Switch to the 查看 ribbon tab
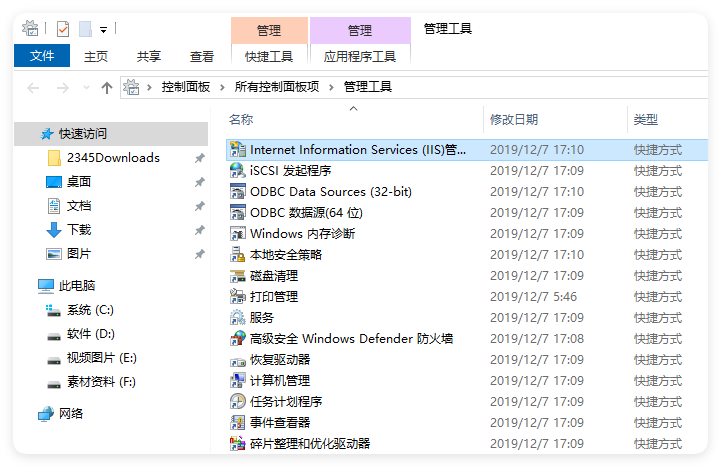The height and width of the screenshot is (467, 721). (202, 56)
